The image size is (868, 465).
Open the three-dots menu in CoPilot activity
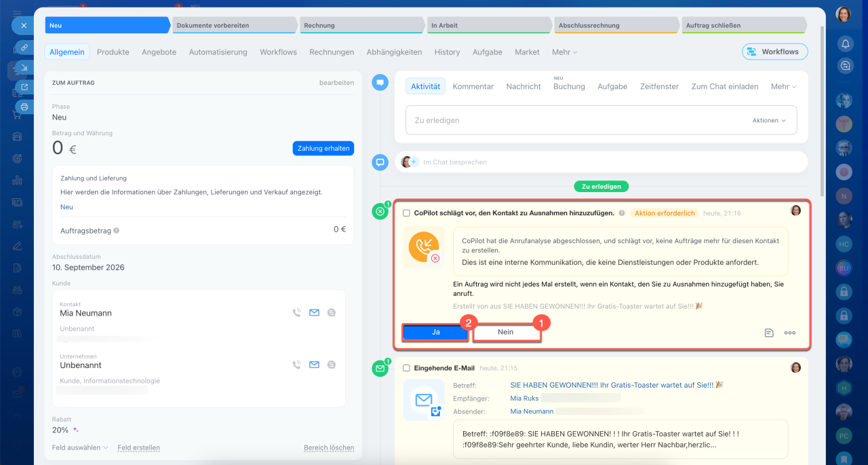790,333
